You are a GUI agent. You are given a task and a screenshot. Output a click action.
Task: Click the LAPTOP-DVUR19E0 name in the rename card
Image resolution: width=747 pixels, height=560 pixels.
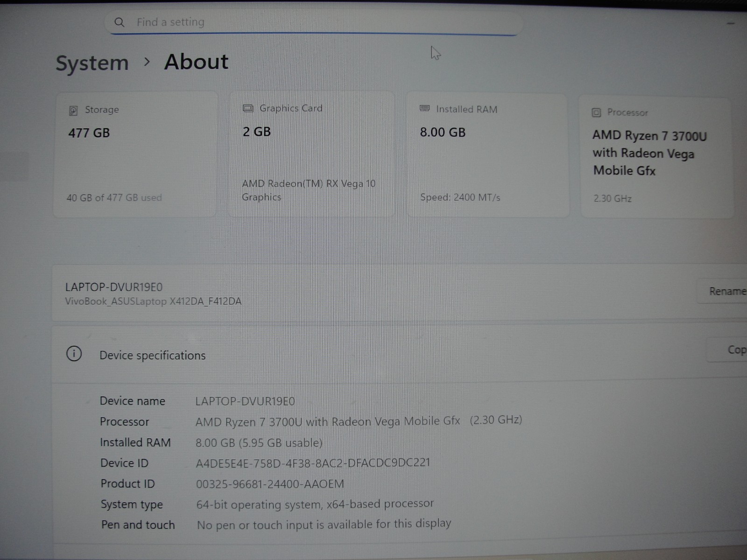[114, 287]
